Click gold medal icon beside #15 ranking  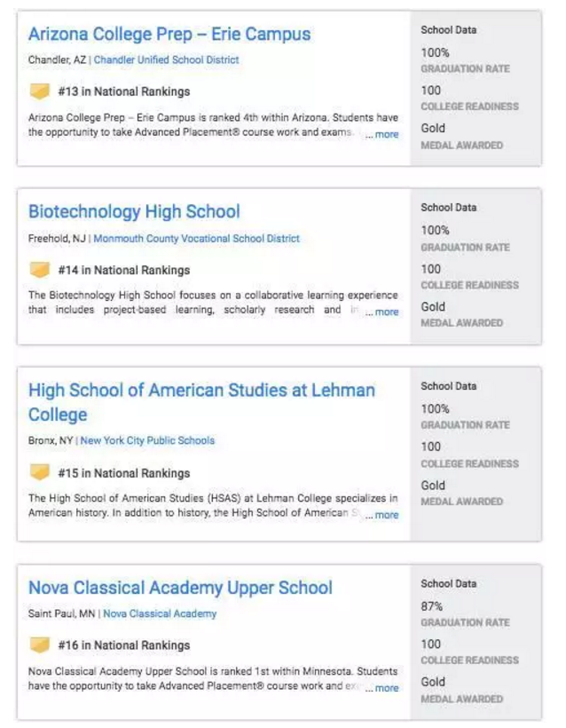39,473
